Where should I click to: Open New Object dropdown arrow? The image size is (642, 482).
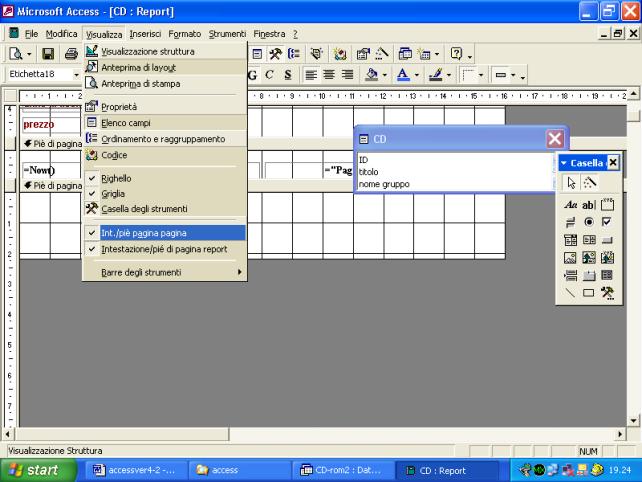coord(437,54)
